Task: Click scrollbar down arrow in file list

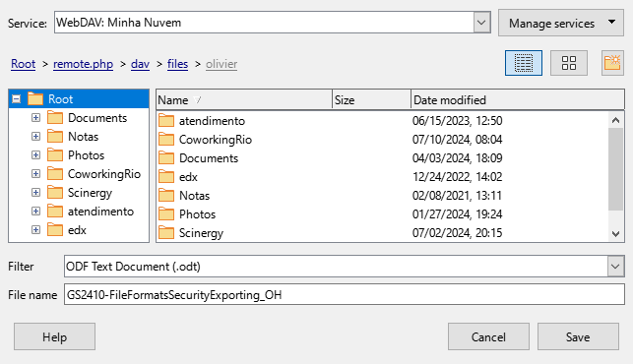Action: tap(615, 234)
